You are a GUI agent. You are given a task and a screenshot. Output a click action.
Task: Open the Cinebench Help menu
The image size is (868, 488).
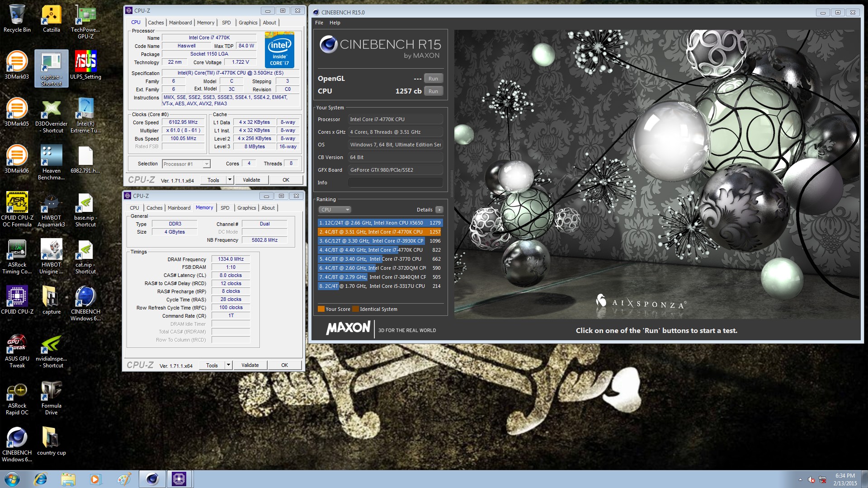pos(335,23)
